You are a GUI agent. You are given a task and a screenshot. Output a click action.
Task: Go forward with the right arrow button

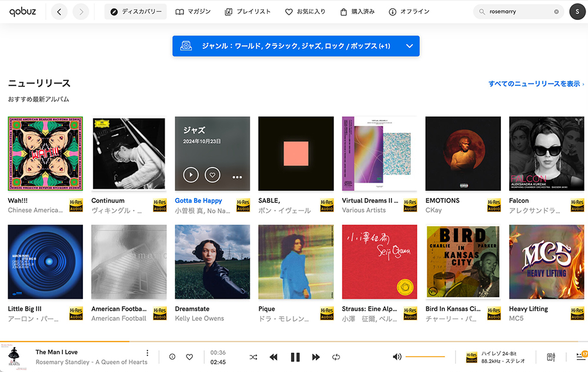coord(81,12)
